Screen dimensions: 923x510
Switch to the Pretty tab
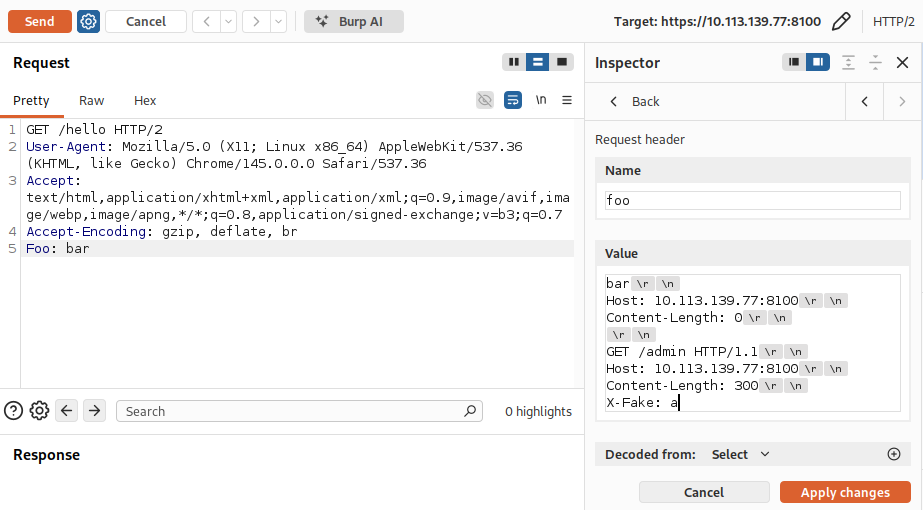pos(31,101)
